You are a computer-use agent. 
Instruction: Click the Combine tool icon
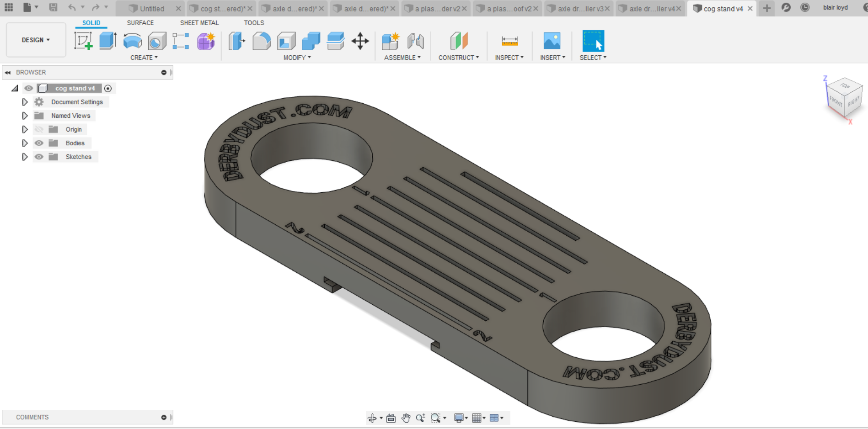(x=311, y=41)
